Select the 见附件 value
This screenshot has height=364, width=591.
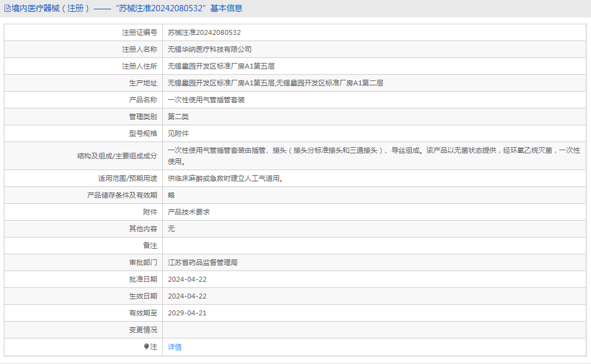178,133
